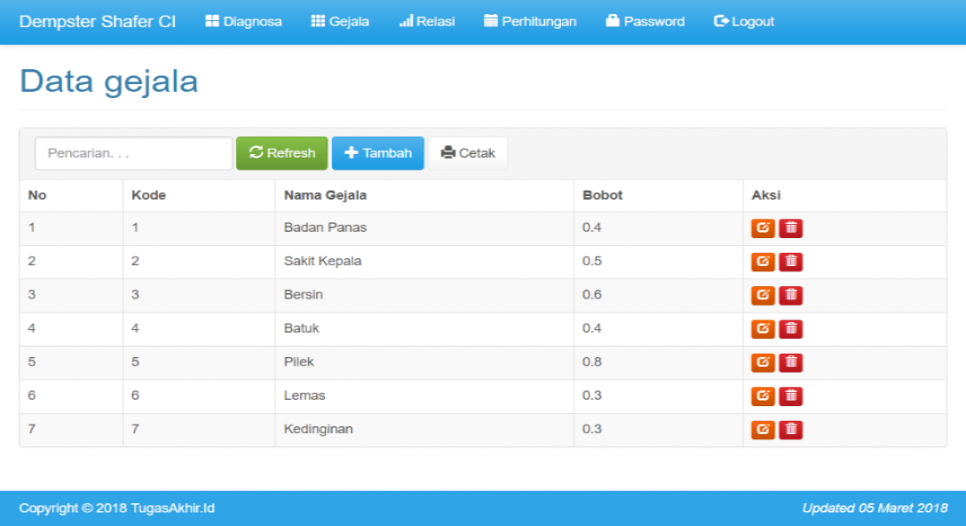Delete the Sakit Kepala row
The height and width of the screenshot is (526, 966).
(790, 262)
